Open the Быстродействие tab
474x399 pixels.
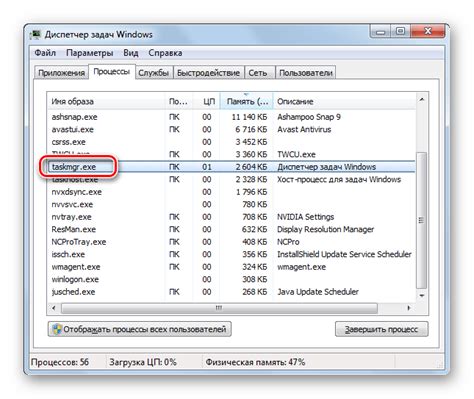click(x=208, y=73)
